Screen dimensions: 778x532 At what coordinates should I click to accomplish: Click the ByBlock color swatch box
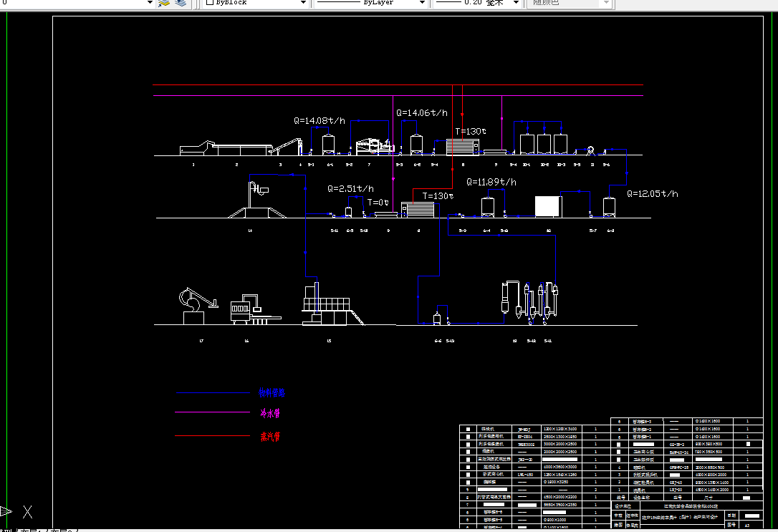[x=209, y=2]
